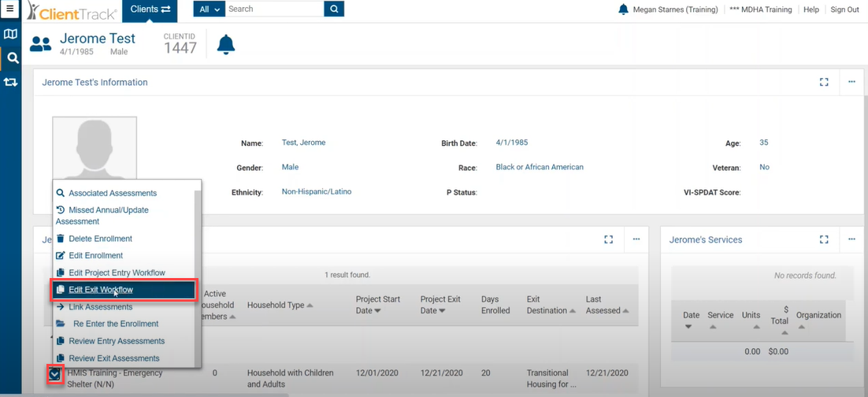Image resolution: width=868 pixels, height=397 pixels.
Task: Sort by Project Start Date column
Action: pyautogui.click(x=377, y=305)
